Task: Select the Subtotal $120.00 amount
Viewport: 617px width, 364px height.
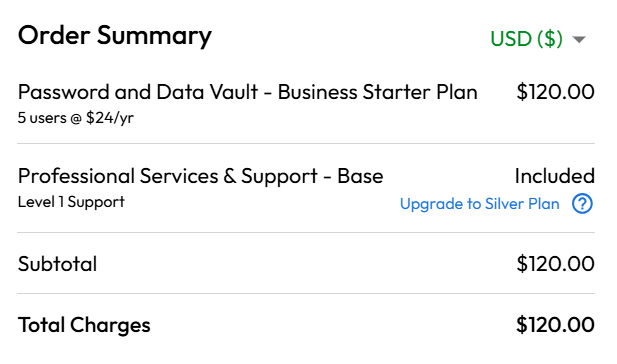Action: point(555,264)
